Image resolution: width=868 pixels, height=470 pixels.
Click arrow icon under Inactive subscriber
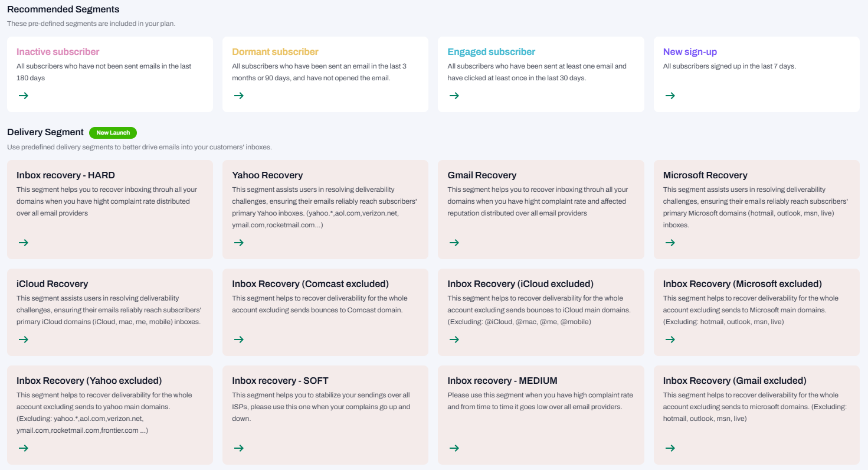[23, 96]
